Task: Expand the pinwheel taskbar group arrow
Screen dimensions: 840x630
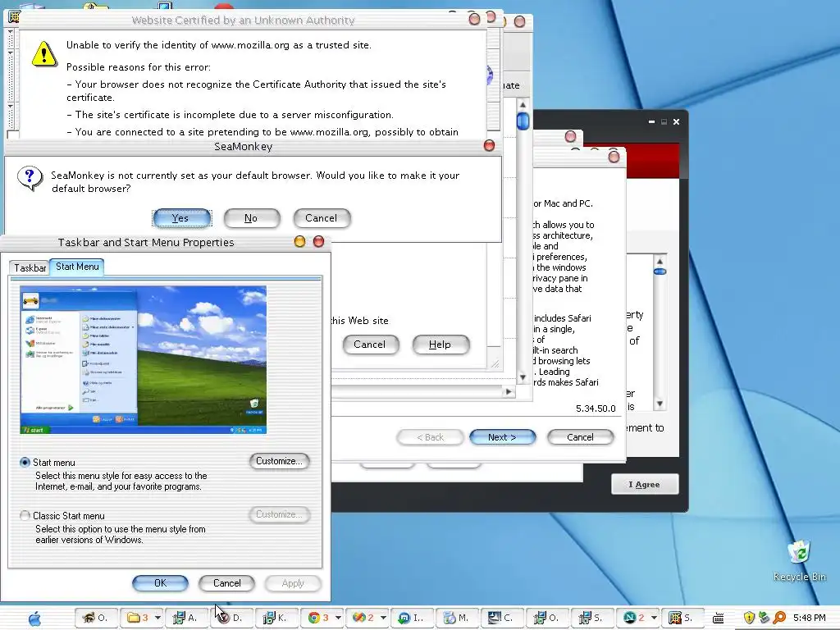Action: [x=383, y=619]
